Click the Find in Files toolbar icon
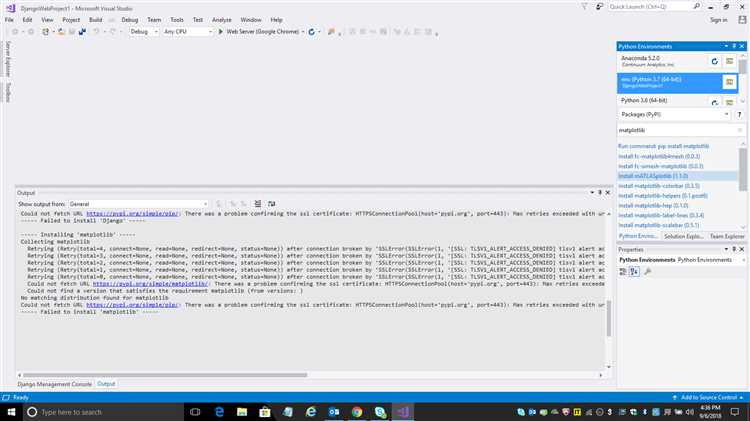750x421 pixels. point(331,32)
